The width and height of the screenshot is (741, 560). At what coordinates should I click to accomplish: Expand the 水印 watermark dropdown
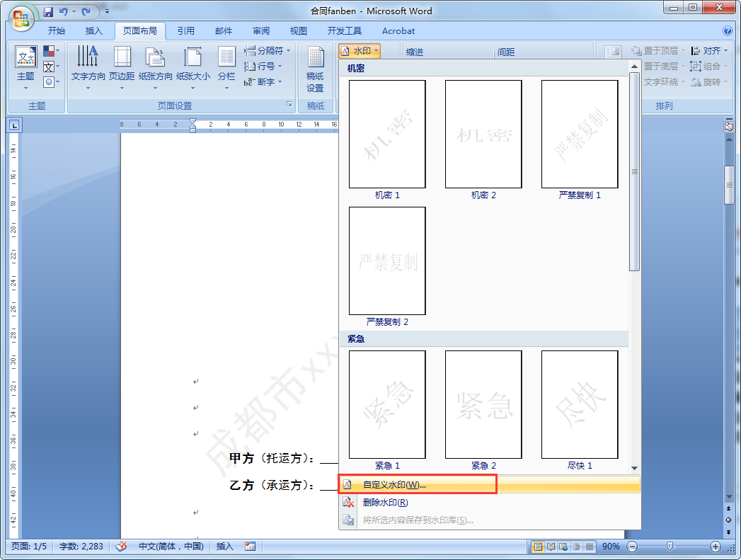[x=360, y=50]
